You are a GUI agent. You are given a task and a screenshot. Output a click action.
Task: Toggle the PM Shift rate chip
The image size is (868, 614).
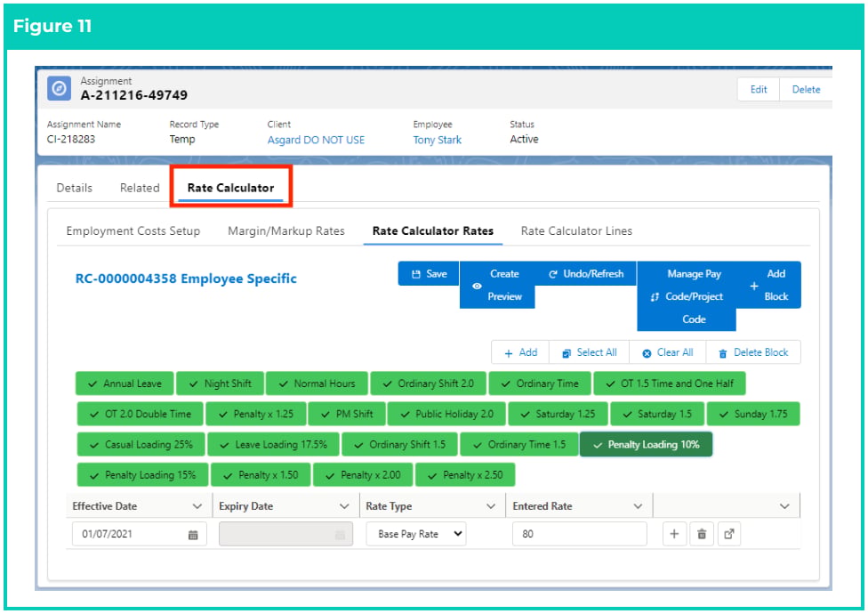347,414
